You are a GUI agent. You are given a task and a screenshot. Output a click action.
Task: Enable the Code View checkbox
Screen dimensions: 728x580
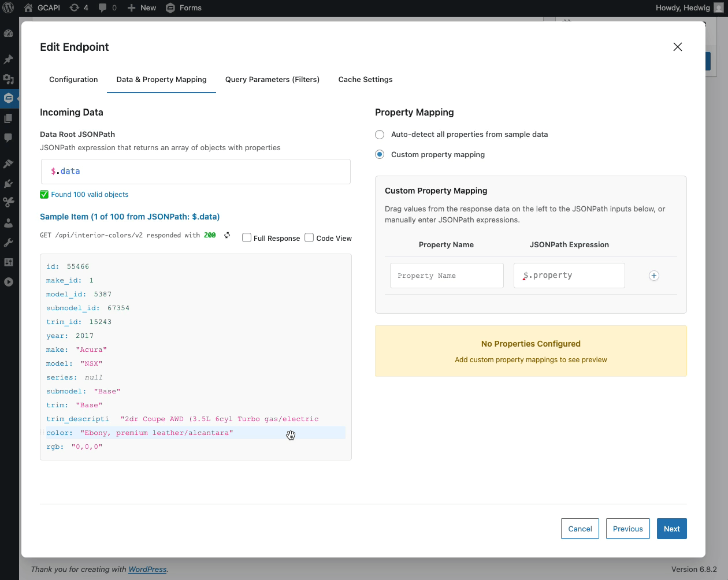[309, 237]
